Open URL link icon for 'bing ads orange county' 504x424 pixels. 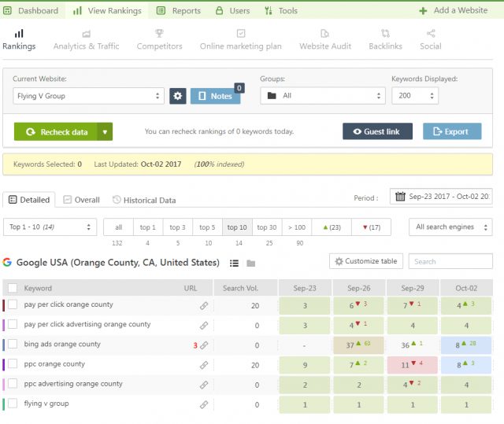pyautogui.click(x=204, y=345)
